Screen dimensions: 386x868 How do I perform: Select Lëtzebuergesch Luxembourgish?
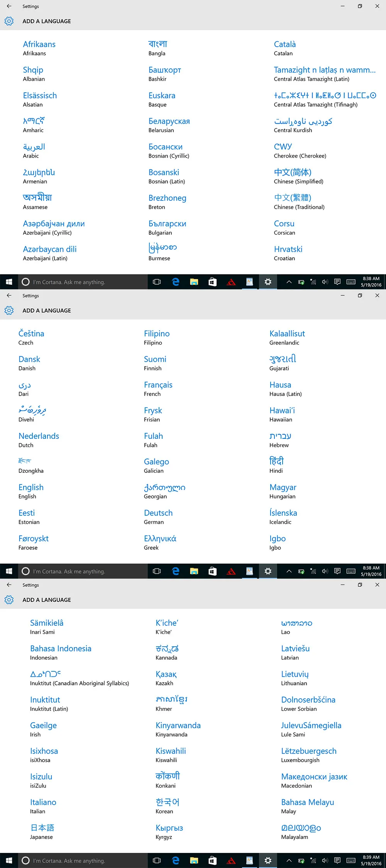pos(309,755)
